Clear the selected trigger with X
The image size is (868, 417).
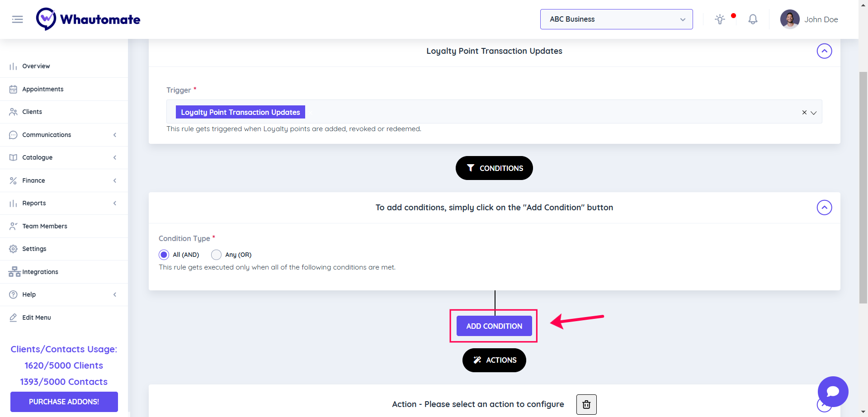[x=804, y=113]
